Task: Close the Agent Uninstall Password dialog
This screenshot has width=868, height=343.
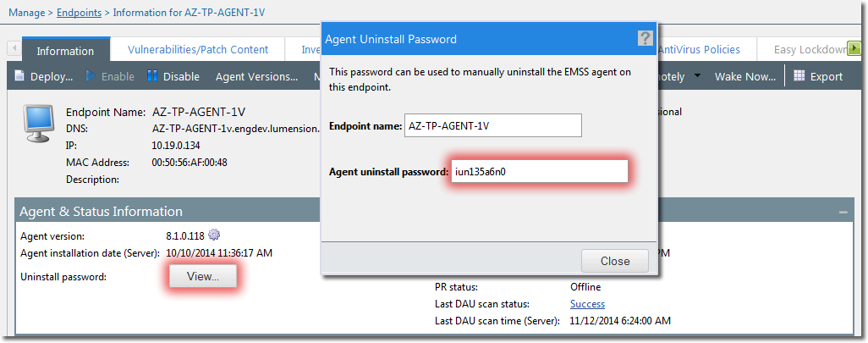Action: pos(614,261)
